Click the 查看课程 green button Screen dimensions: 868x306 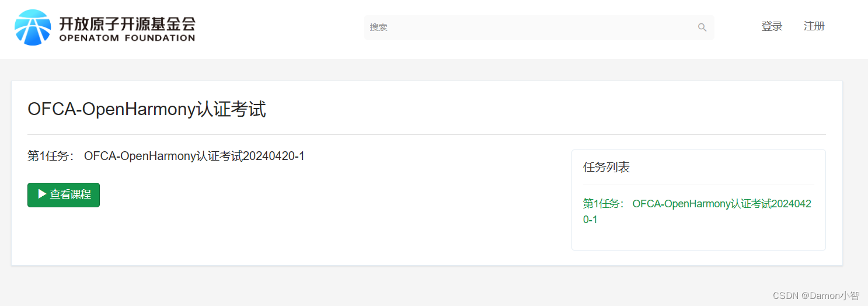(x=64, y=195)
